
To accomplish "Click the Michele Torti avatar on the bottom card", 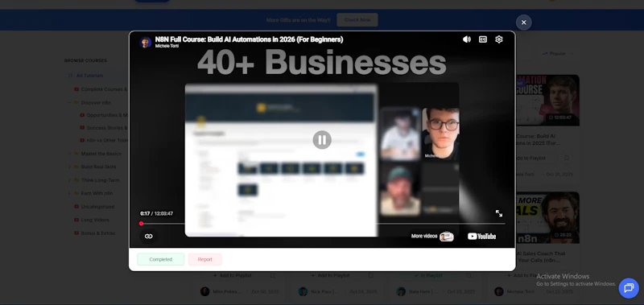I will (499, 291).
